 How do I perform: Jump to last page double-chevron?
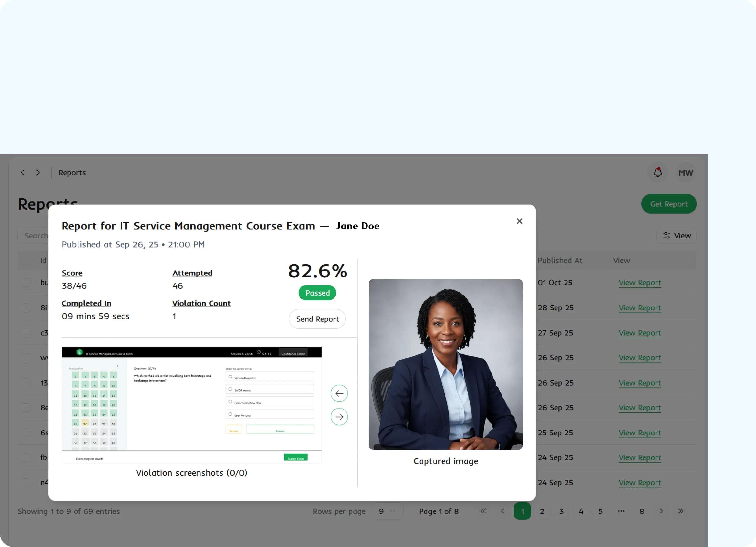click(x=680, y=511)
